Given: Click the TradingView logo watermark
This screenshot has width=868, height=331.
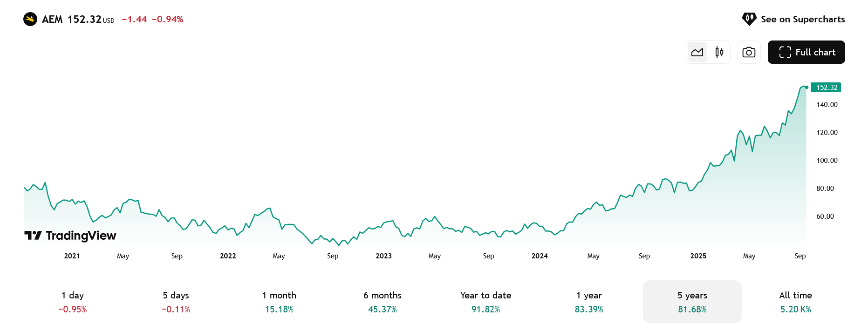Looking at the screenshot, I should 70,236.
